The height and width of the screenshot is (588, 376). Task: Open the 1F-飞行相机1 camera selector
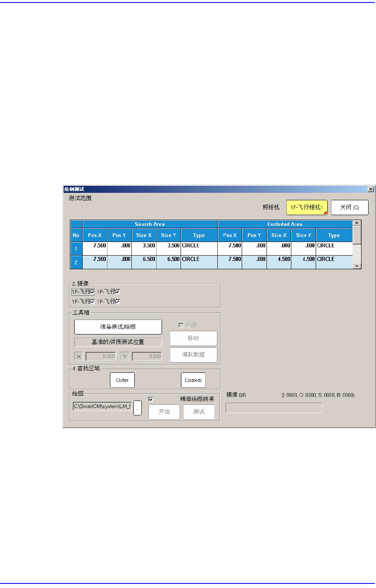[x=307, y=208]
